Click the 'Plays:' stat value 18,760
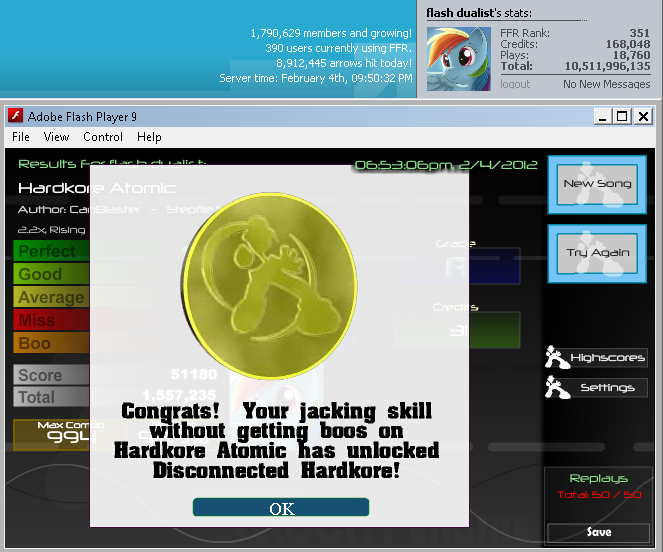 (631, 55)
